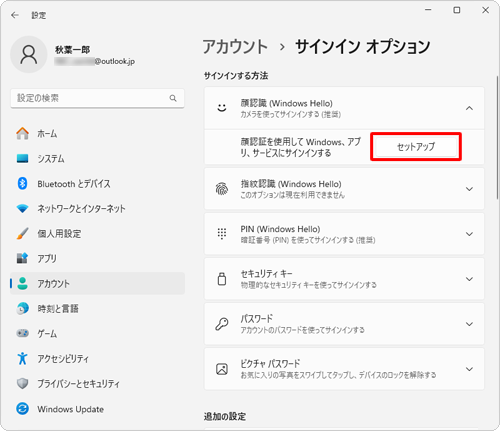Click the アカウント person icon
This screenshot has width=500, height=431.
pyautogui.click(x=22, y=283)
